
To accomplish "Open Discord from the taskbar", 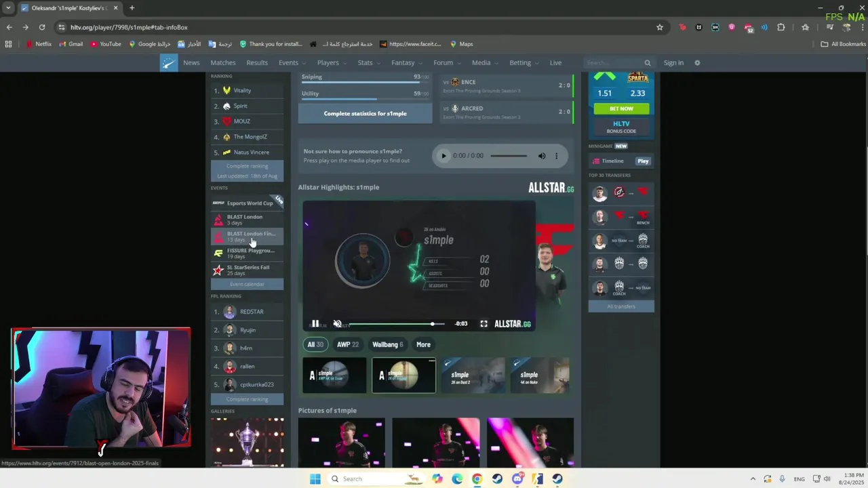I will (517, 479).
